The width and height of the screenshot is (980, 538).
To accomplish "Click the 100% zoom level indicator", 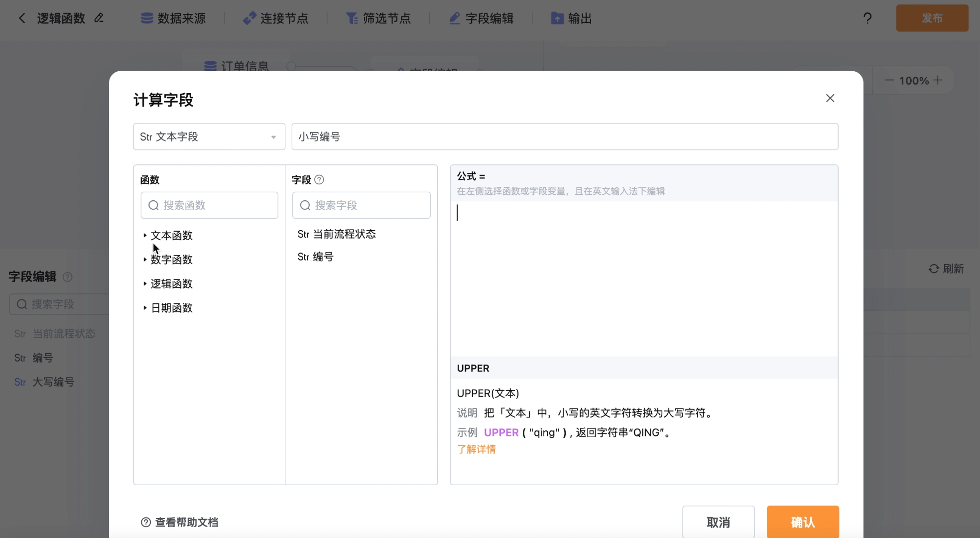I will click(x=914, y=80).
